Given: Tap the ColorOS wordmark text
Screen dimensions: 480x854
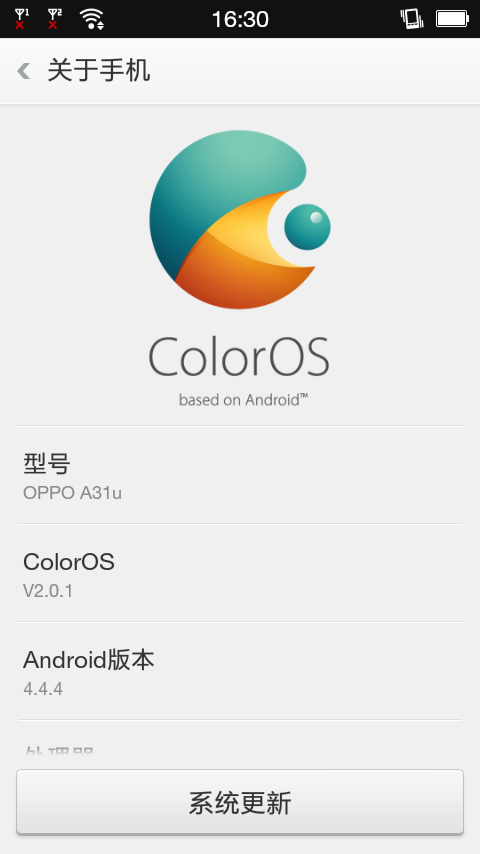Looking at the screenshot, I should pos(239,356).
